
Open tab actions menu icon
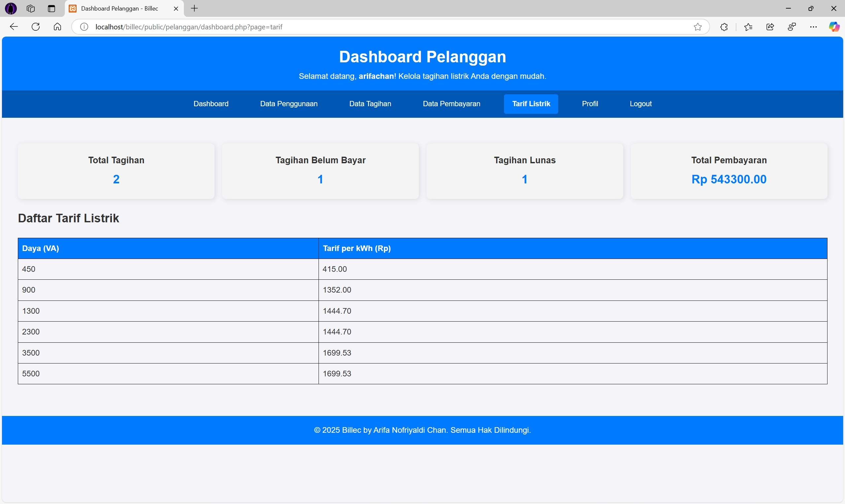[x=51, y=9]
